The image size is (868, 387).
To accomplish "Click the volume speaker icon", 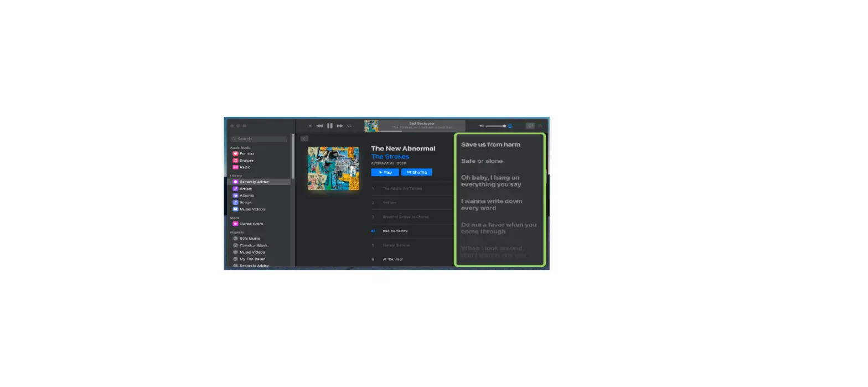I will (x=482, y=126).
